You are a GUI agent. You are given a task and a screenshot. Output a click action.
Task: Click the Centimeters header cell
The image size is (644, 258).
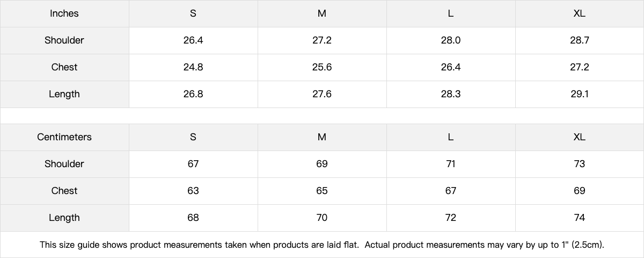pos(64,137)
